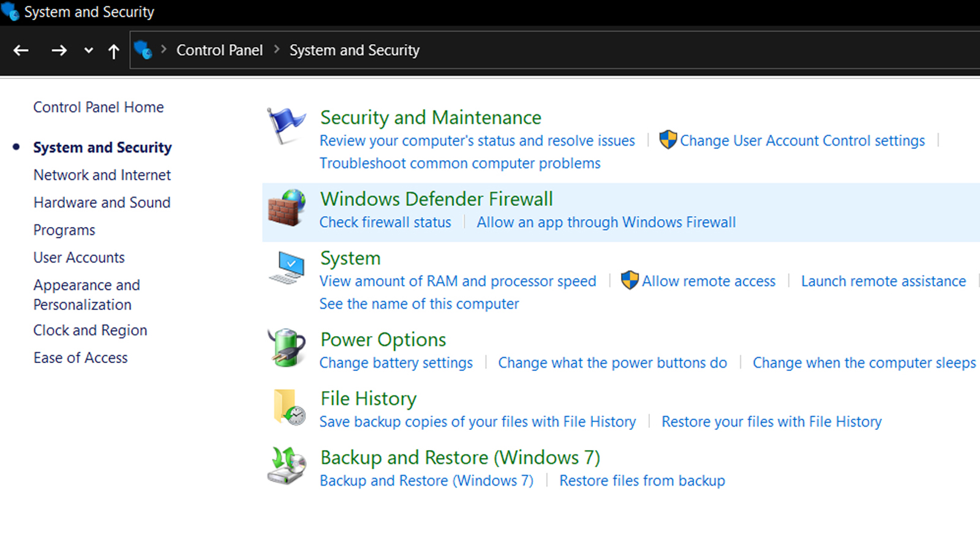Open the System heading link
This screenshot has height=551, width=980.
coord(350,258)
